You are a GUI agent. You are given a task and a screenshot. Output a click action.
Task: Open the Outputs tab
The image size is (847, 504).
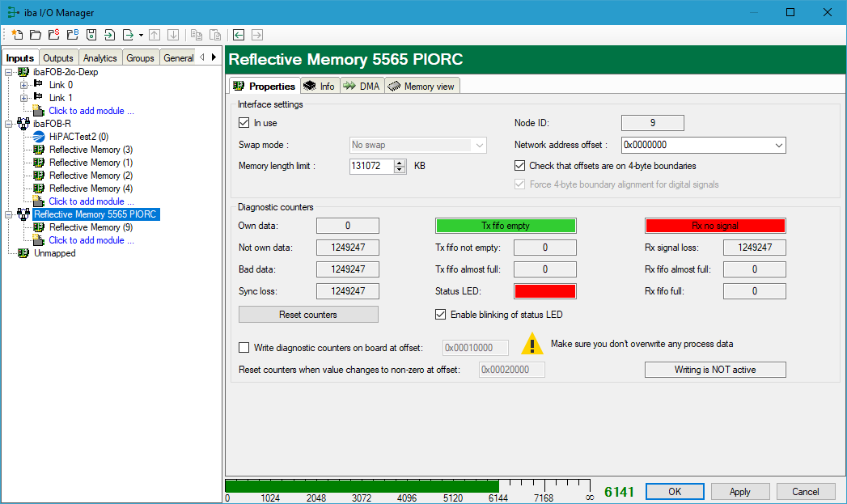tap(57, 58)
